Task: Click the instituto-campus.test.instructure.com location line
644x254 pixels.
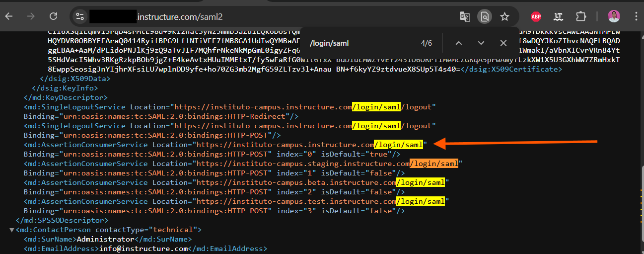Action: 236,201
